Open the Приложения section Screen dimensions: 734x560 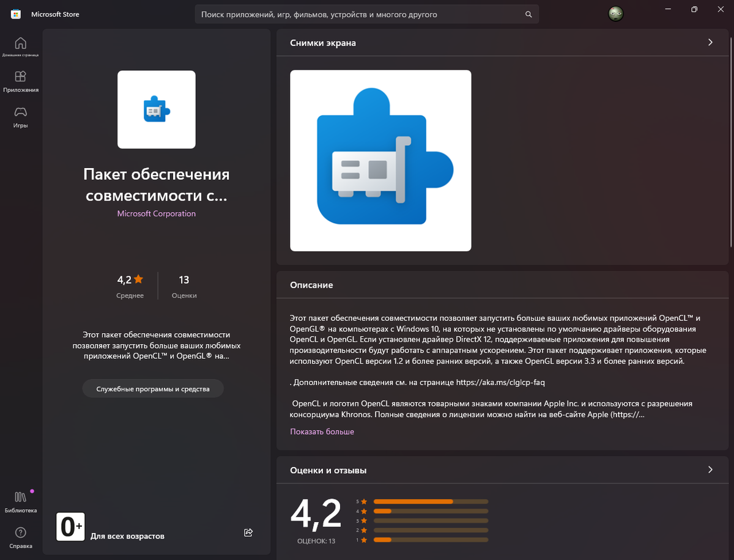coord(20,81)
